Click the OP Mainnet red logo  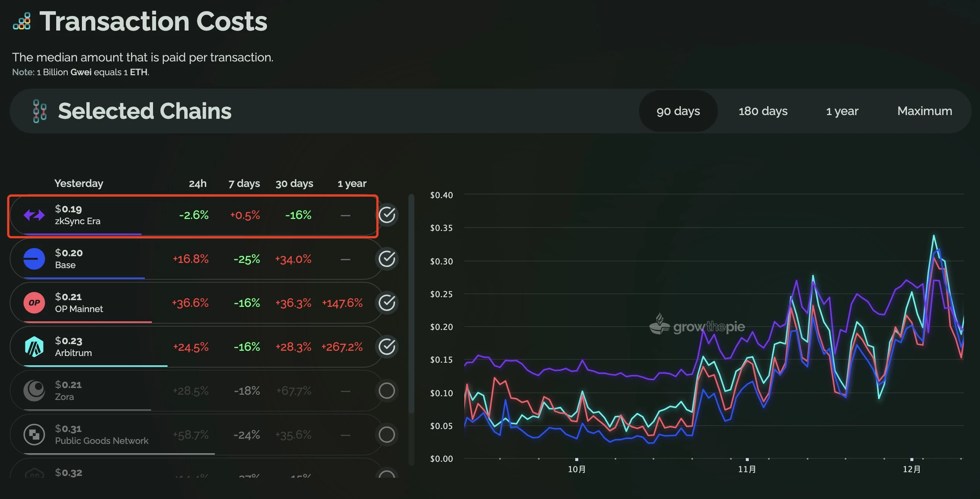click(34, 303)
